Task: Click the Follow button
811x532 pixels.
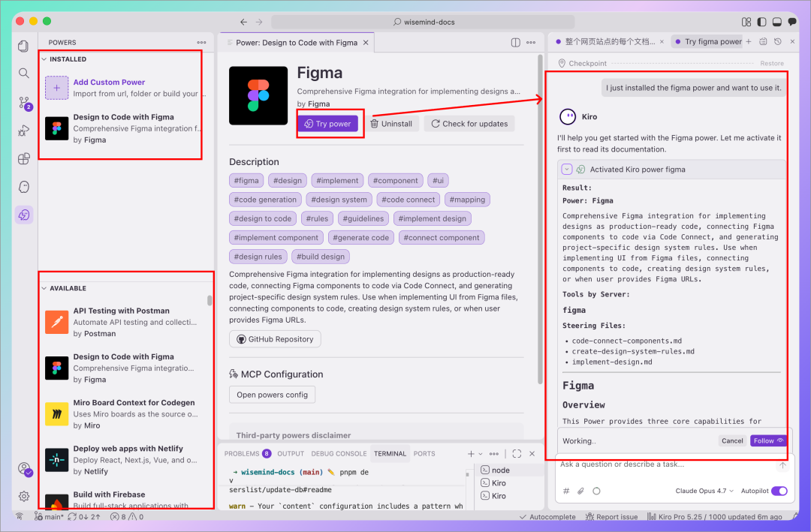Action: point(768,440)
